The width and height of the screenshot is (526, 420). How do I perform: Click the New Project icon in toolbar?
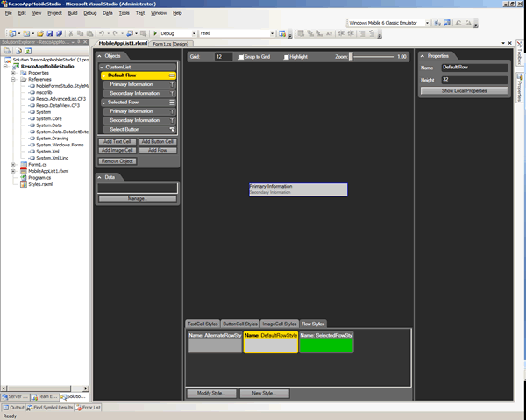12,33
